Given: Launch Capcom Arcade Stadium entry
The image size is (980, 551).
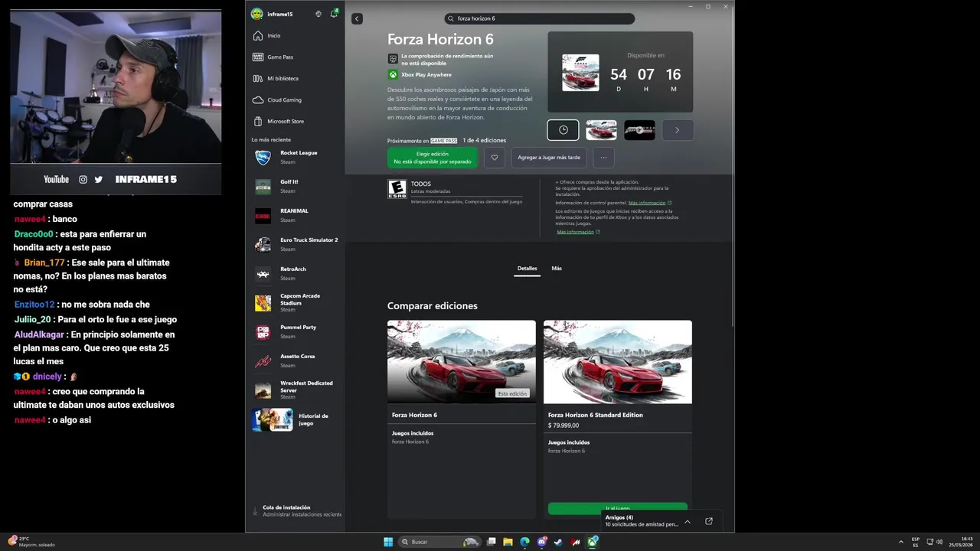Looking at the screenshot, I should pos(295,303).
